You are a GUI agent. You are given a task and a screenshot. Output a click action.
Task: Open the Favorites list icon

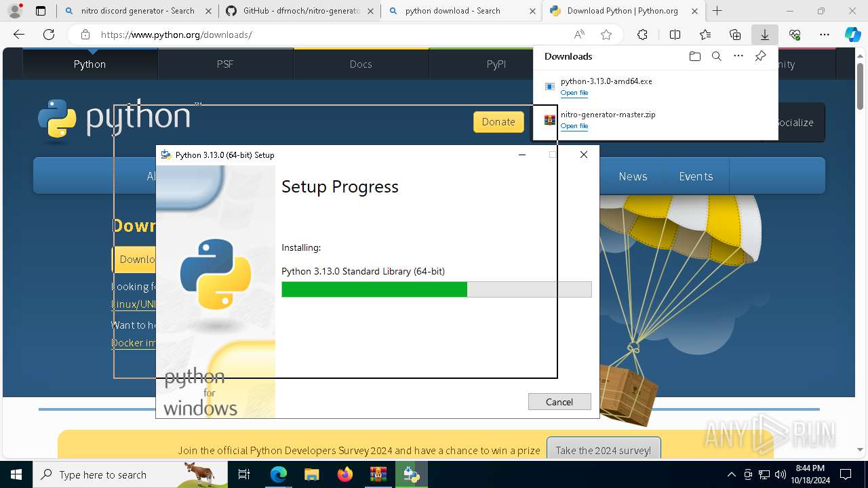tap(705, 35)
